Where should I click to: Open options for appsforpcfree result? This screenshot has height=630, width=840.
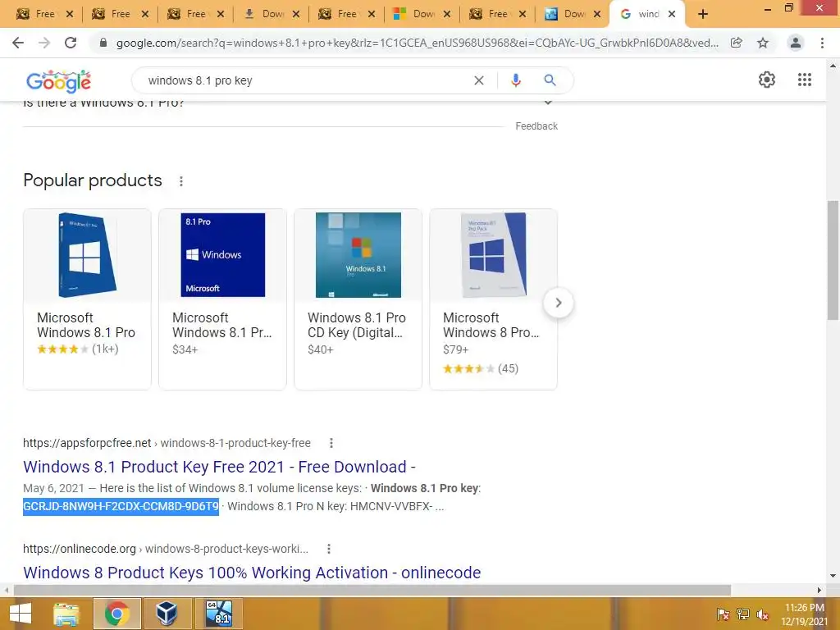click(x=331, y=443)
